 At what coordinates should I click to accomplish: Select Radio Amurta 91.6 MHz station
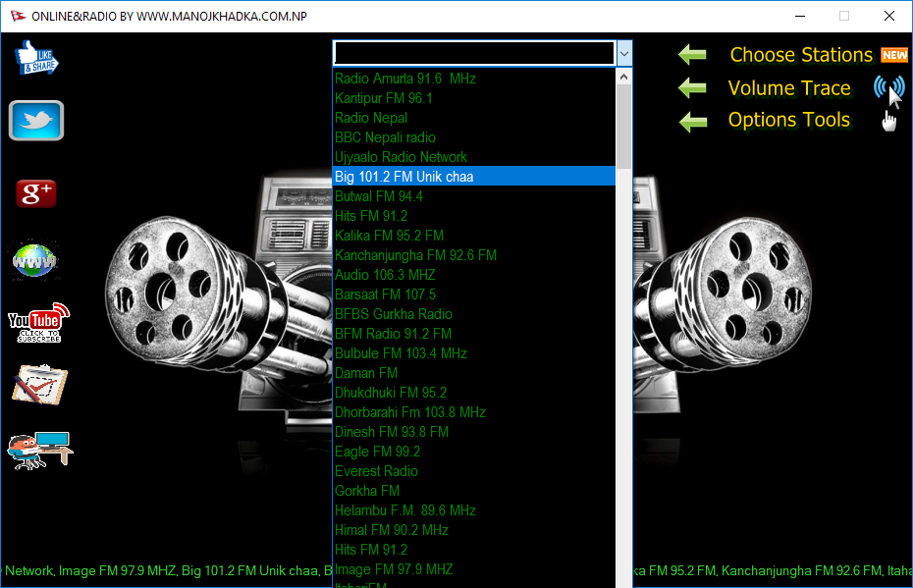coord(474,79)
